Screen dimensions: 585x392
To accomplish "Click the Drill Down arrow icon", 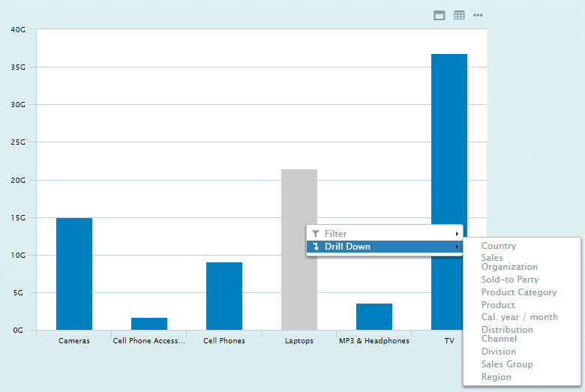I will 316,247.
